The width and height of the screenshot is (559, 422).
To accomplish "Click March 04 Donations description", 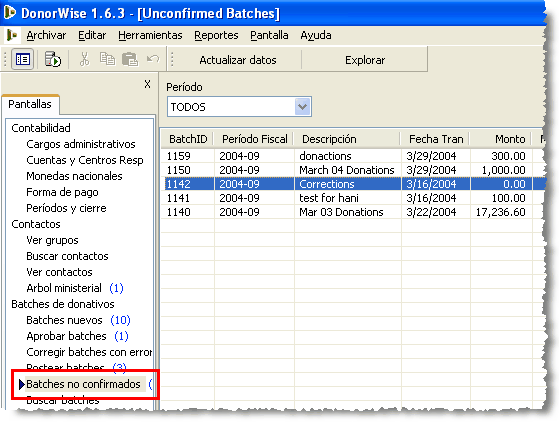I will tap(347, 170).
